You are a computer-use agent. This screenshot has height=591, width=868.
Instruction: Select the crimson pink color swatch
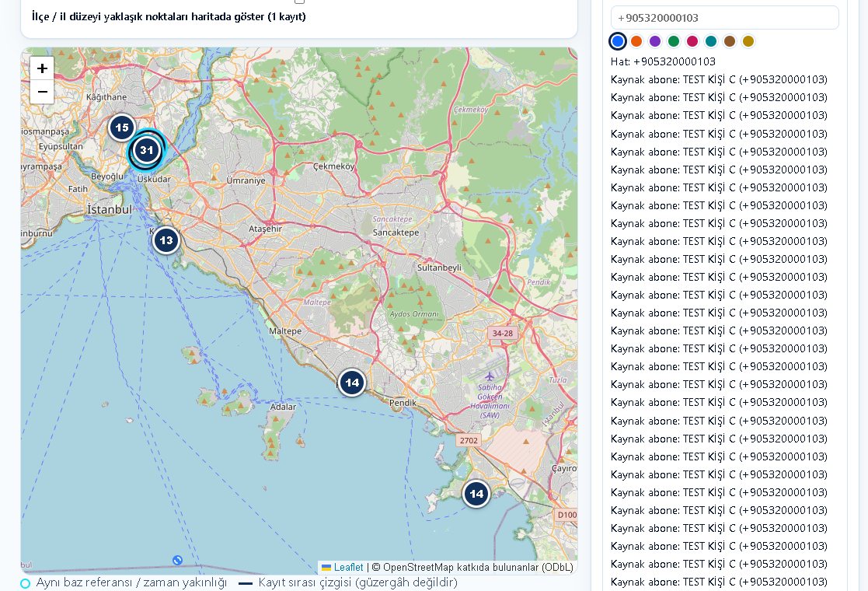click(692, 41)
